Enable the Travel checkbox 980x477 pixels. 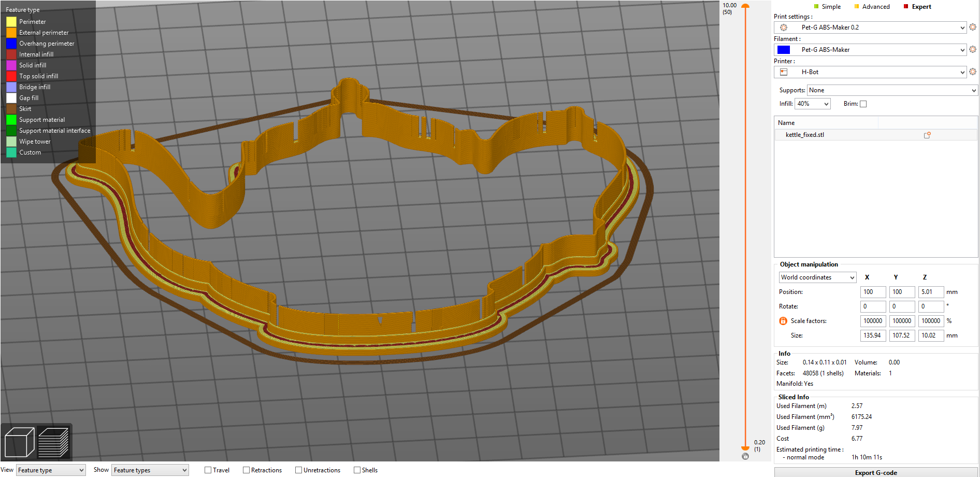(x=208, y=470)
